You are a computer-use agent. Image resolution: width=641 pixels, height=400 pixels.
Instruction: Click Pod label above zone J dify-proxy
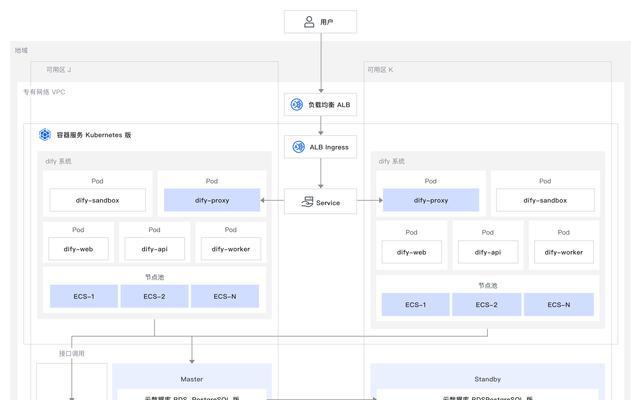pos(212,181)
